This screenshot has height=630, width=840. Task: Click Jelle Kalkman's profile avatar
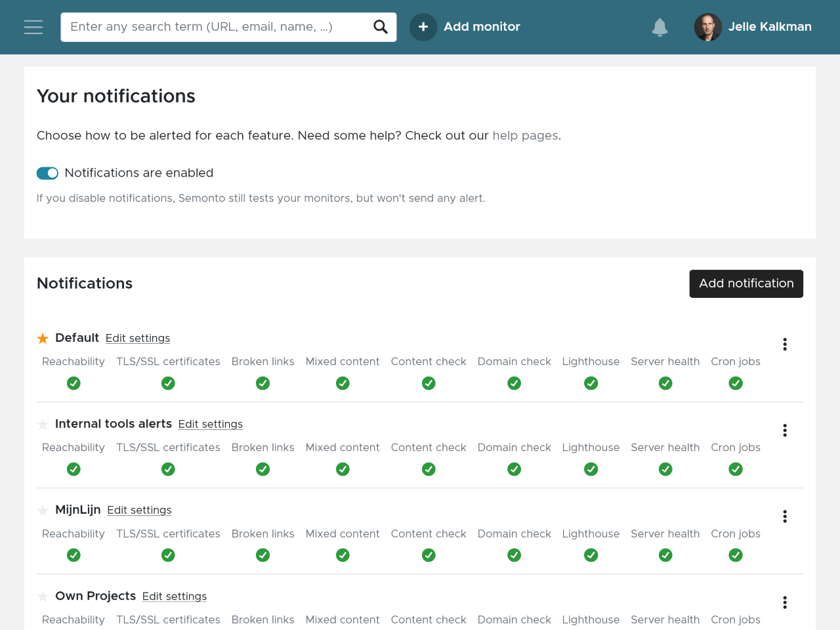tap(708, 27)
